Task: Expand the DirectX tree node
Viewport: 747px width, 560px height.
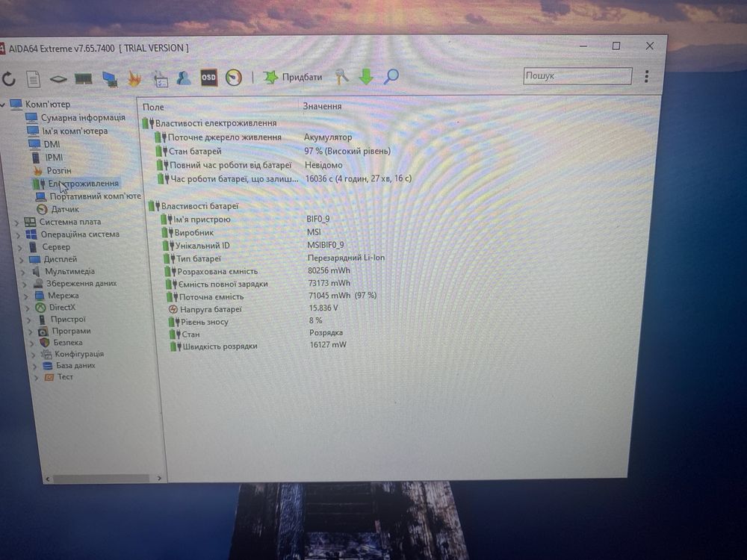Action: click(x=28, y=308)
